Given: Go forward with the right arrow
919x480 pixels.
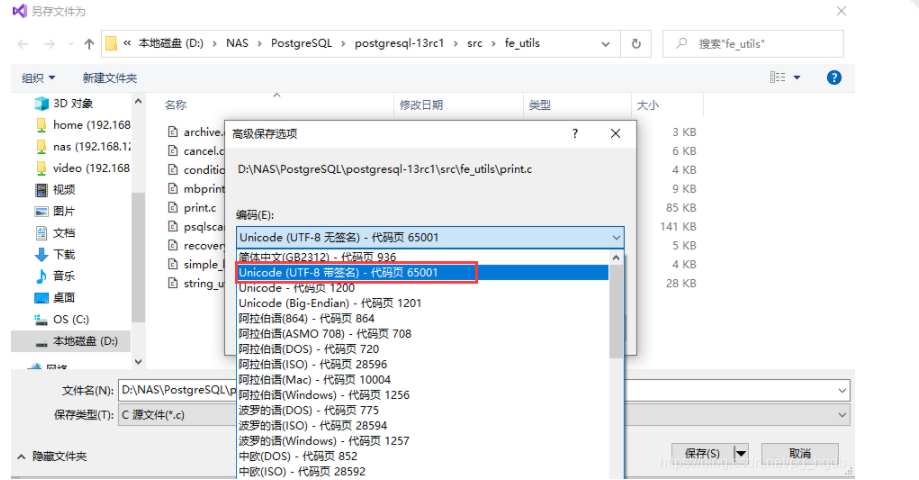Looking at the screenshot, I should pyautogui.click(x=50, y=44).
